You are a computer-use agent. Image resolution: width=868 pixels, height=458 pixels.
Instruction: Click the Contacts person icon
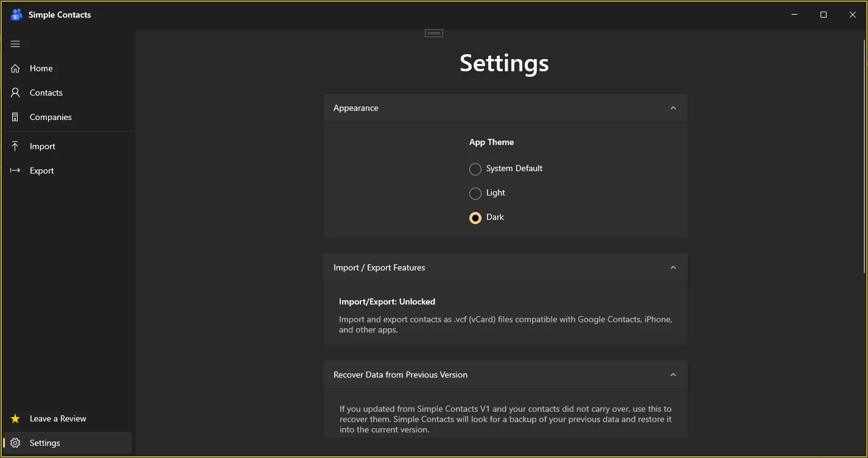coord(15,93)
